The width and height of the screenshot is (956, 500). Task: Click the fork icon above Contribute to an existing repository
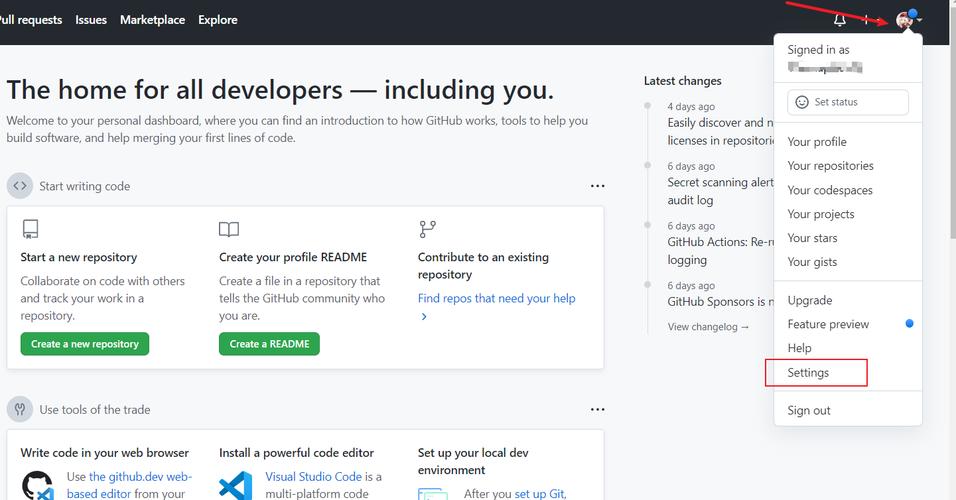coord(427,229)
